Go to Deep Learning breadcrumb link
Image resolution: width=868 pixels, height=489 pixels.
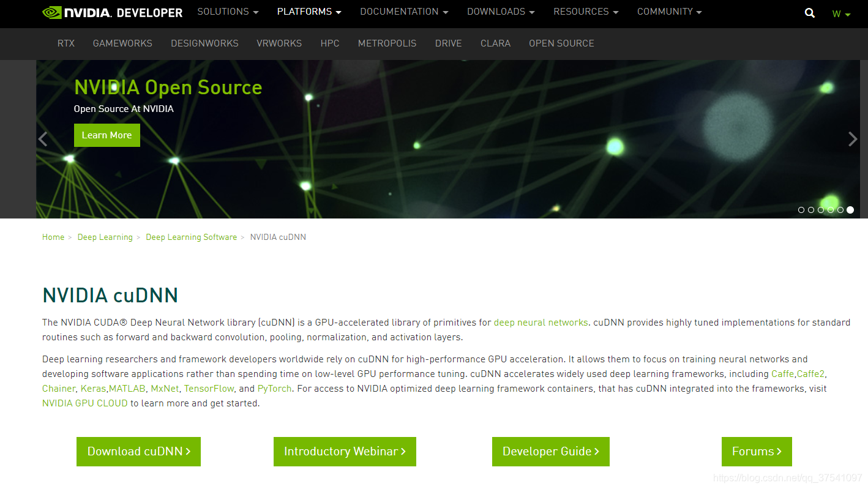click(105, 237)
